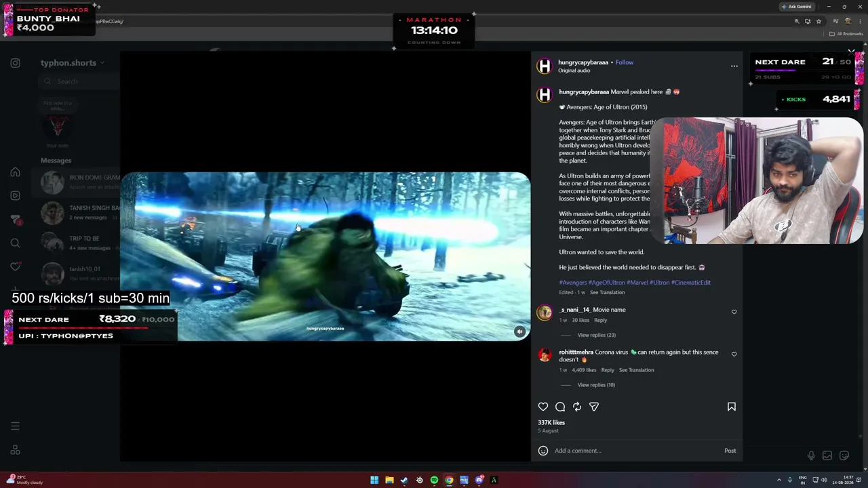Click the Original audio link
This screenshot has height=488, width=868.
click(x=574, y=70)
